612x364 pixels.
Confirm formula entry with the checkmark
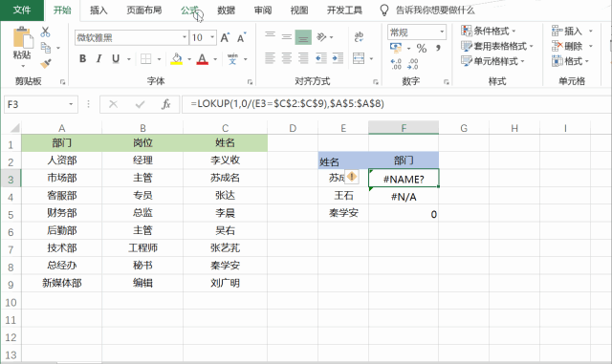140,104
